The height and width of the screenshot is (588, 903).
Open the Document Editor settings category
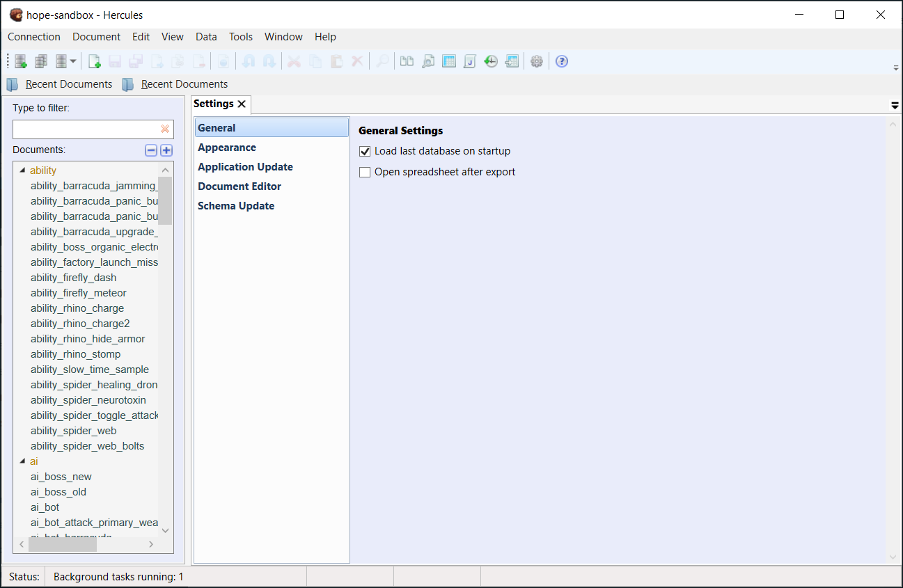pyautogui.click(x=272, y=186)
